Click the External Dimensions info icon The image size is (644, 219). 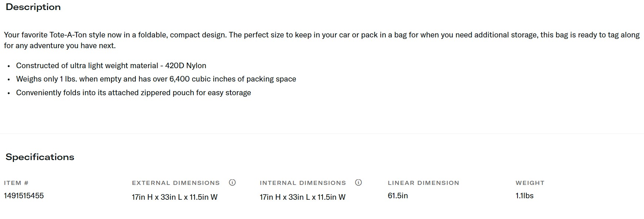tap(232, 182)
